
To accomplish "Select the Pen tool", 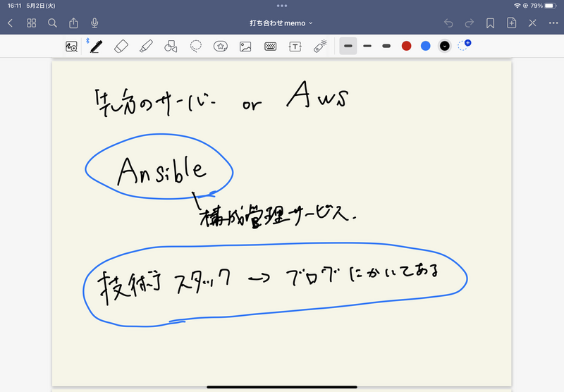I will (x=96, y=47).
